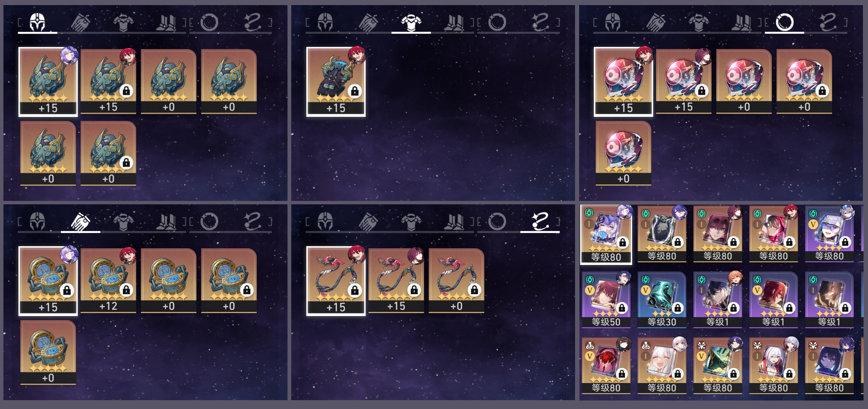Toggle lock on the +12 hands relic
This screenshot has width=868, height=409.
[x=126, y=290]
